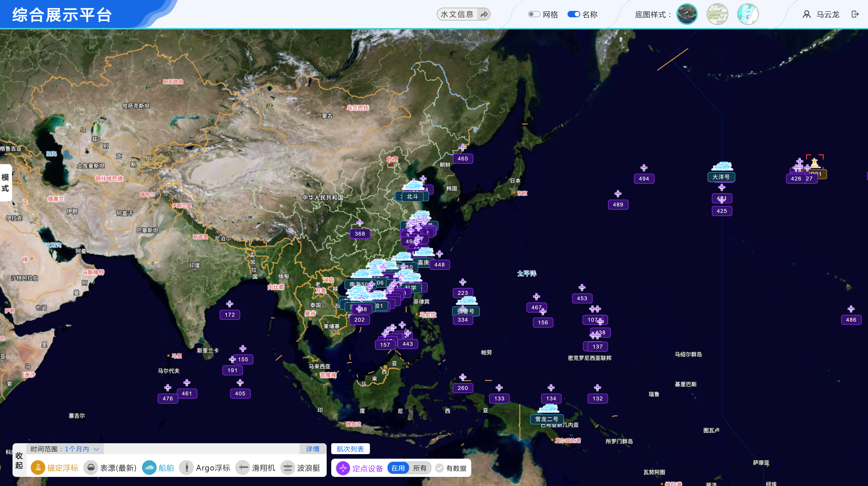Click the 详情 details link

pyautogui.click(x=313, y=449)
